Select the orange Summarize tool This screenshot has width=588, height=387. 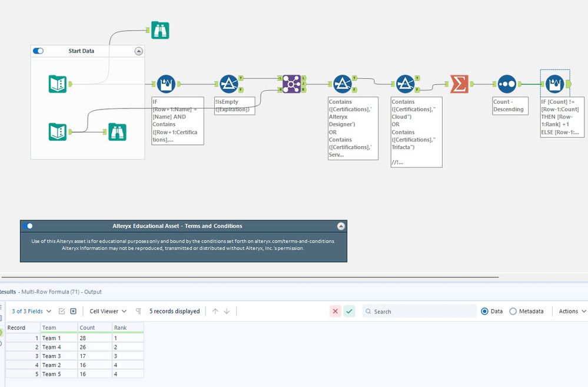(x=459, y=84)
